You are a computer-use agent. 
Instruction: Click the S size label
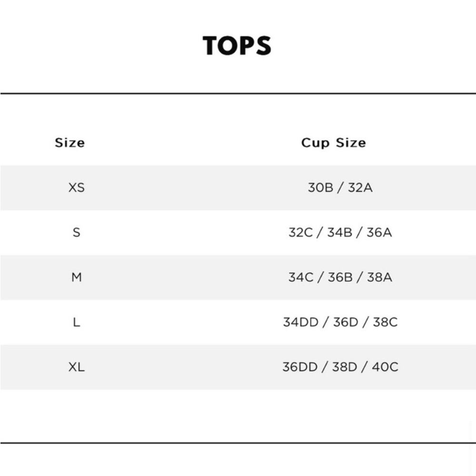[77, 233]
